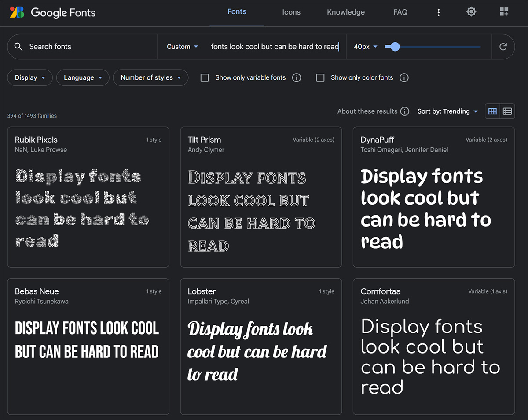
Task: Click 'Ryoichi Tsunekawa' author text
Action: (x=42, y=302)
